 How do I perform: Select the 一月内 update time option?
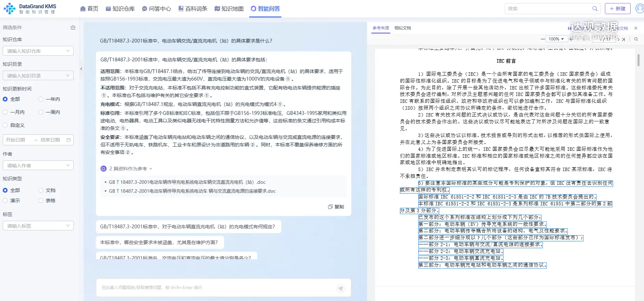tap(5, 112)
